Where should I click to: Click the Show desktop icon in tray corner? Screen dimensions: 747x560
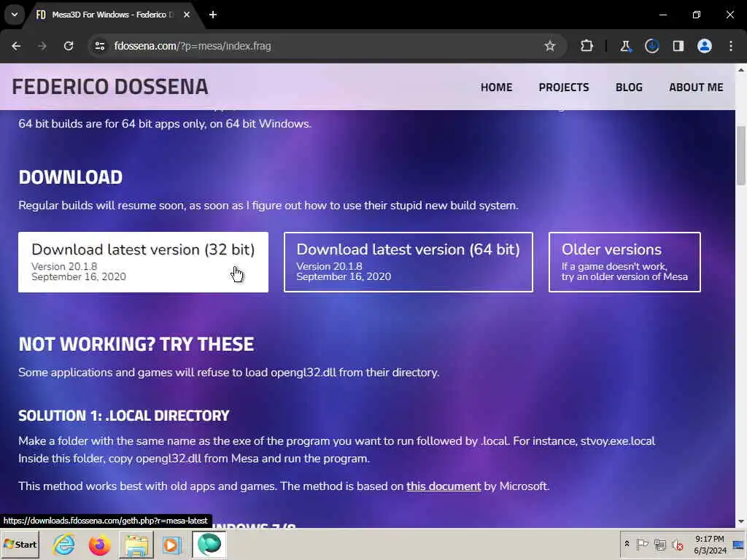pyautogui.click(x=740, y=545)
